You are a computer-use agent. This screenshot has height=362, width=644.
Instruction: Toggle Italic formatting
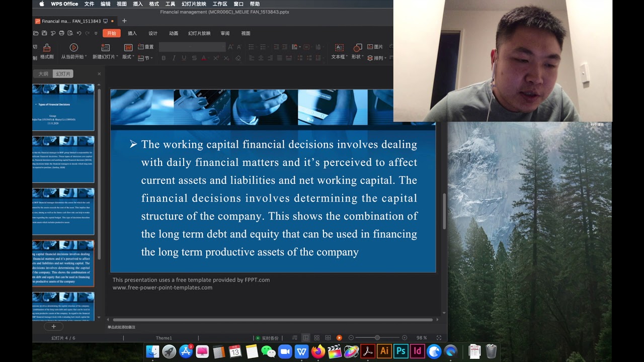[x=174, y=58]
